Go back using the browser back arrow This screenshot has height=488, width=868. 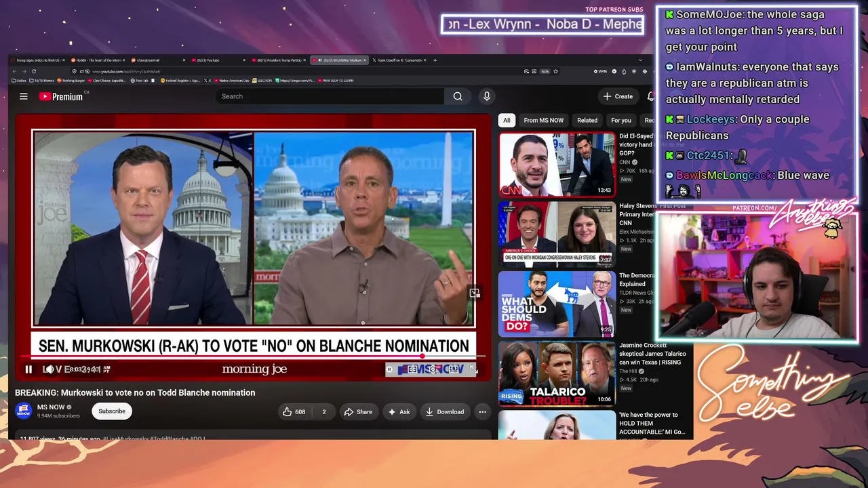click(x=14, y=71)
